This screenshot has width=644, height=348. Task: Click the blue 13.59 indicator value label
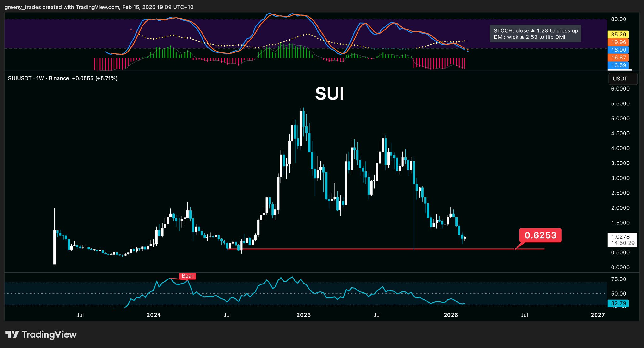tap(619, 65)
